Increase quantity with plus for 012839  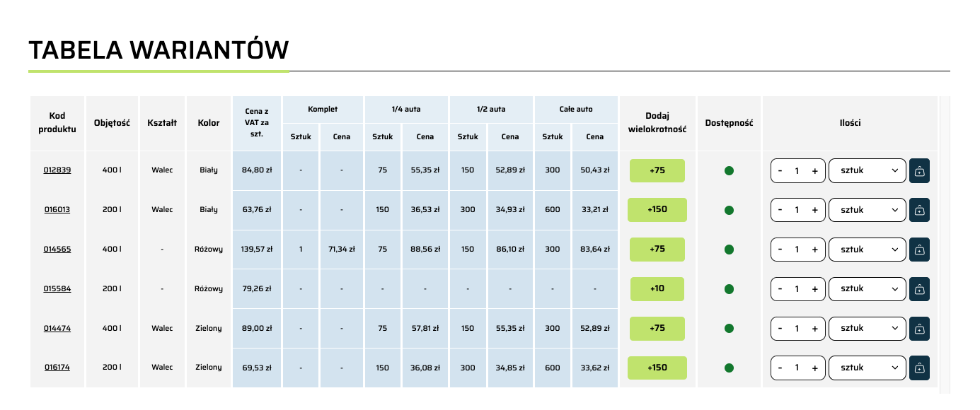click(x=814, y=170)
